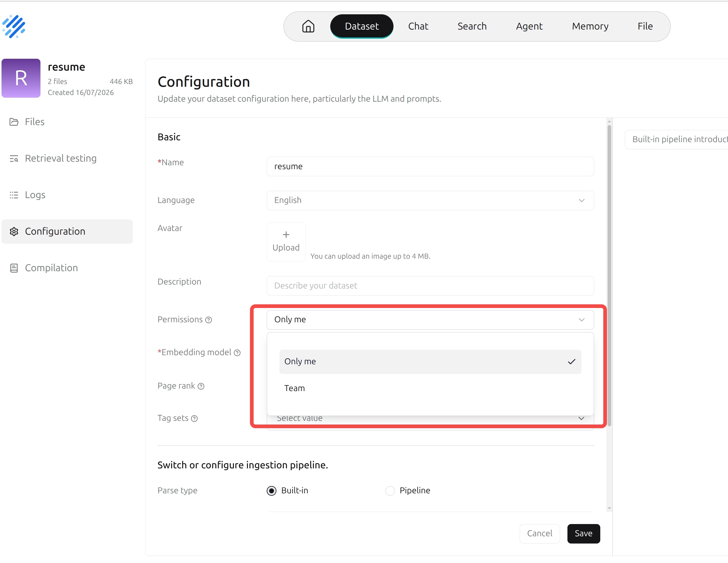Click the Save button
This screenshot has width=728, height=563.
(x=583, y=534)
